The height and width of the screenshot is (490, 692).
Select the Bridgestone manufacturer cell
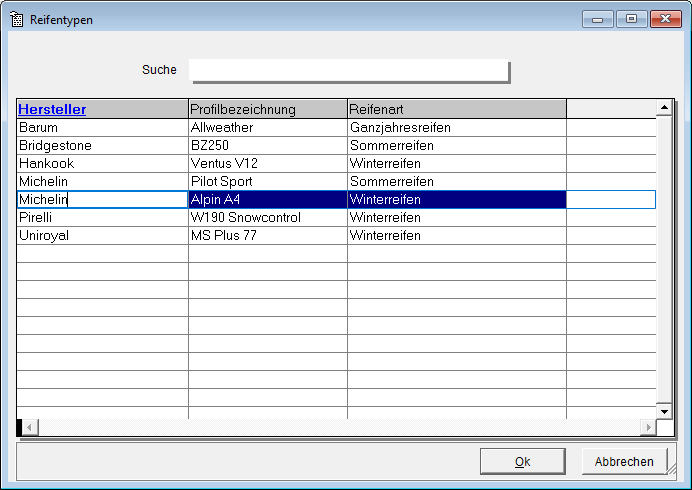click(x=102, y=146)
